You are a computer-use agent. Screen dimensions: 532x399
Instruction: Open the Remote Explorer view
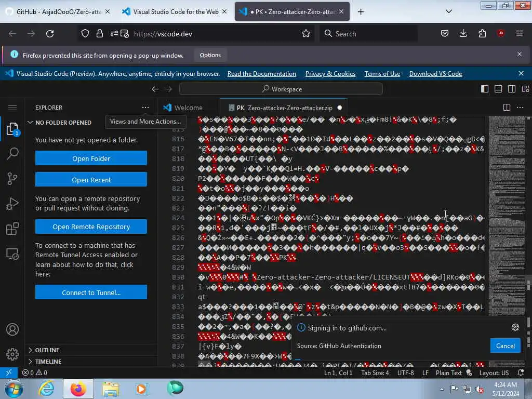coord(12,254)
